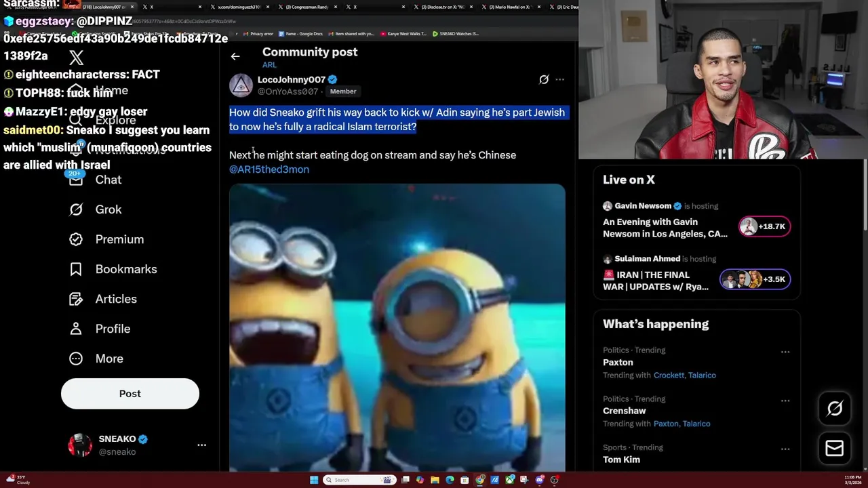
Task: Open the post's three-dot more menu
Action: click(559, 80)
